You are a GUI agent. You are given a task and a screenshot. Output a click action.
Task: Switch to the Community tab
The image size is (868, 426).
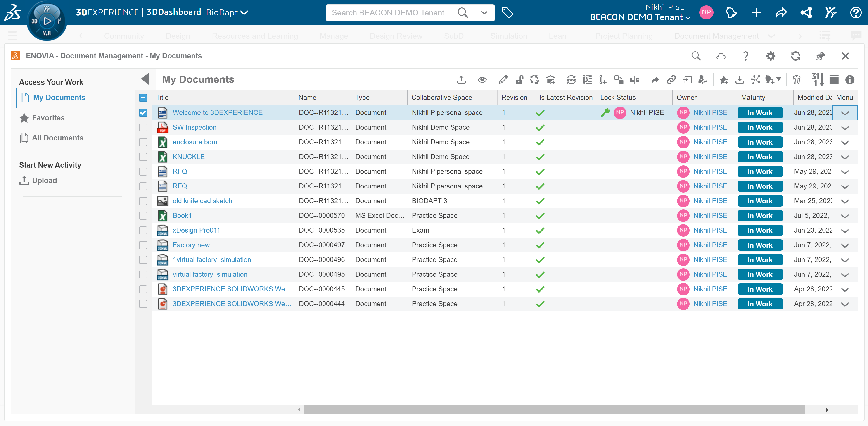pos(124,36)
